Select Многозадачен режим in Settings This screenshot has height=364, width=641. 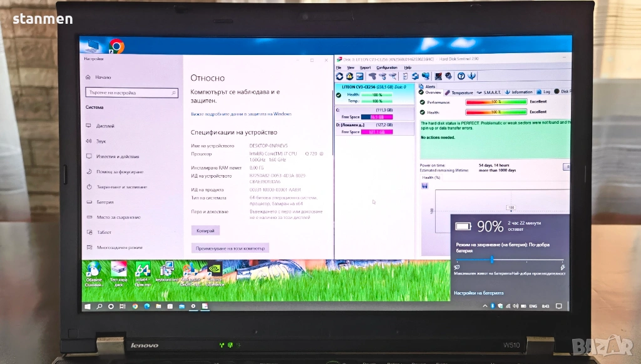click(x=115, y=248)
